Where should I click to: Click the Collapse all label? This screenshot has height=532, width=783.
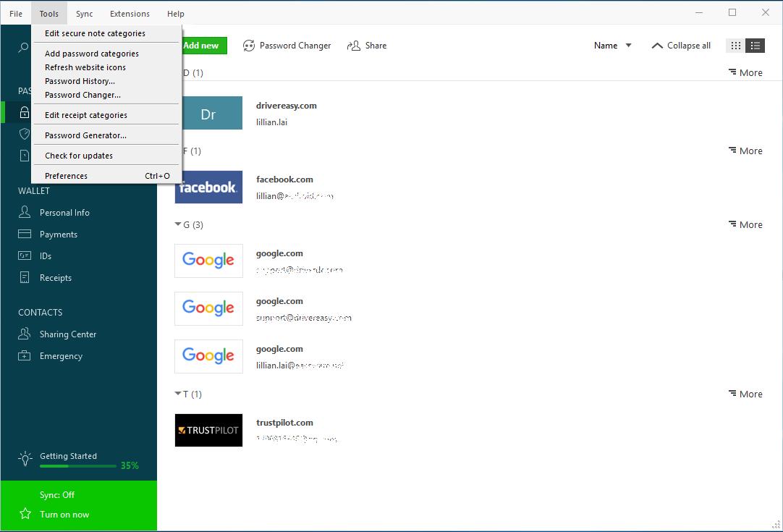click(x=689, y=46)
